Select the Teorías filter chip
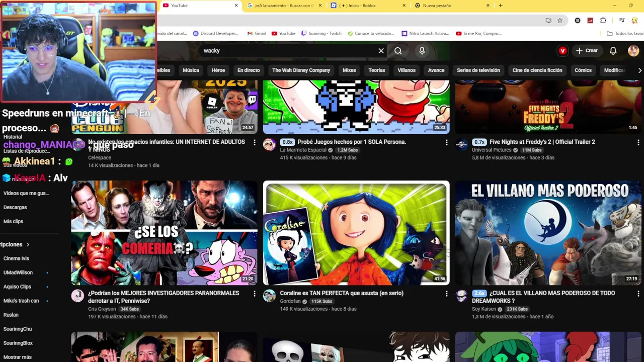This screenshot has height=362, width=644. 377,70
